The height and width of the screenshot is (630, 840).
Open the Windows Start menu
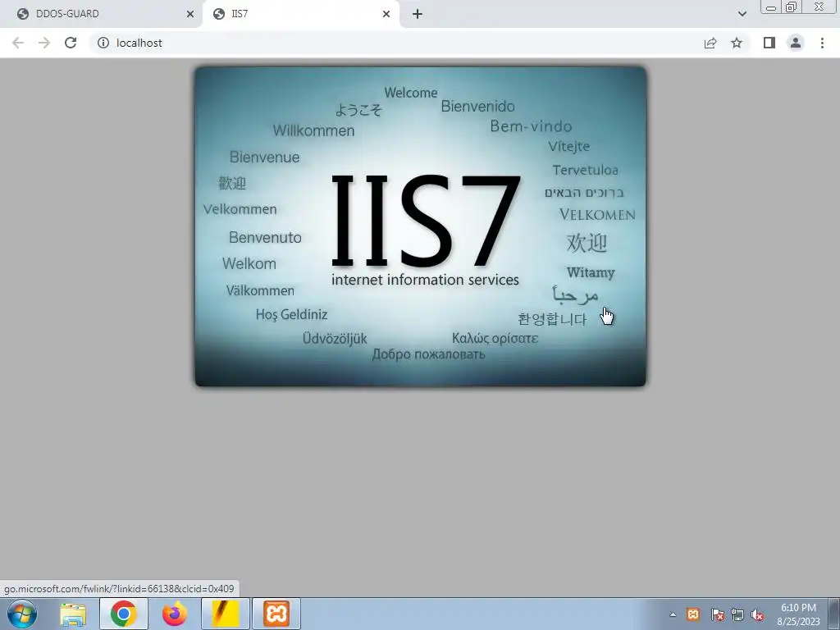(x=21, y=614)
